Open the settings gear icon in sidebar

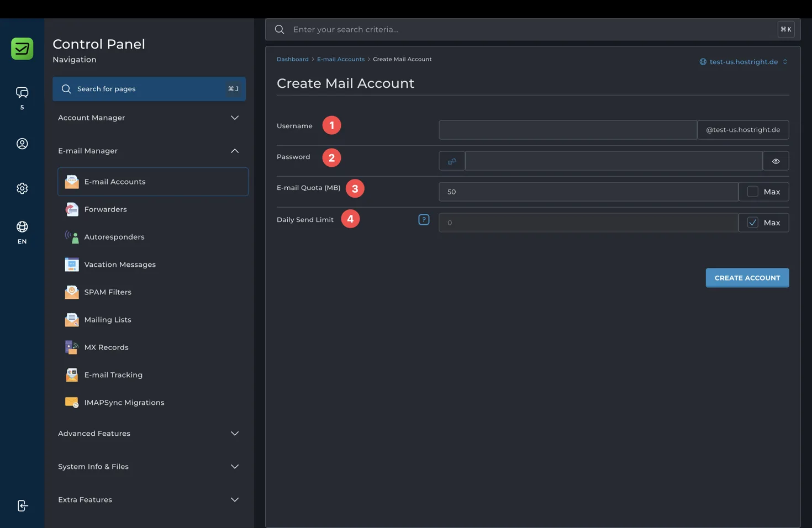22,188
